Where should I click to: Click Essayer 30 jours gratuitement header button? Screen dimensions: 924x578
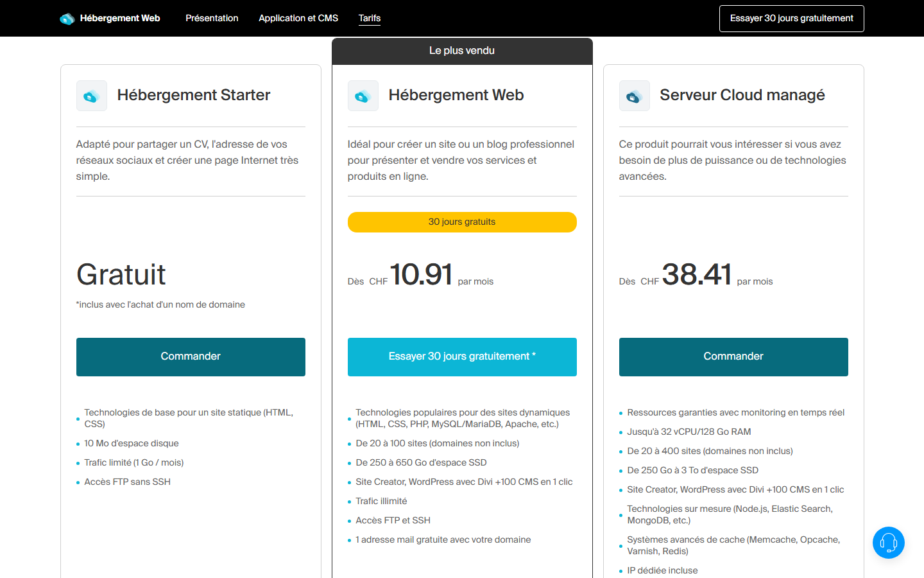(792, 19)
